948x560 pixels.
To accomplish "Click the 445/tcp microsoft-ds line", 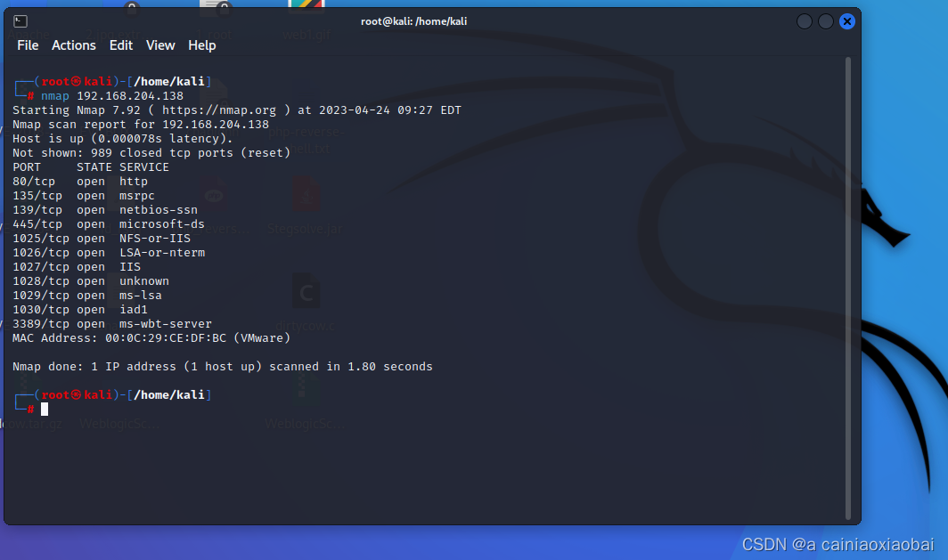I will pos(109,224).
